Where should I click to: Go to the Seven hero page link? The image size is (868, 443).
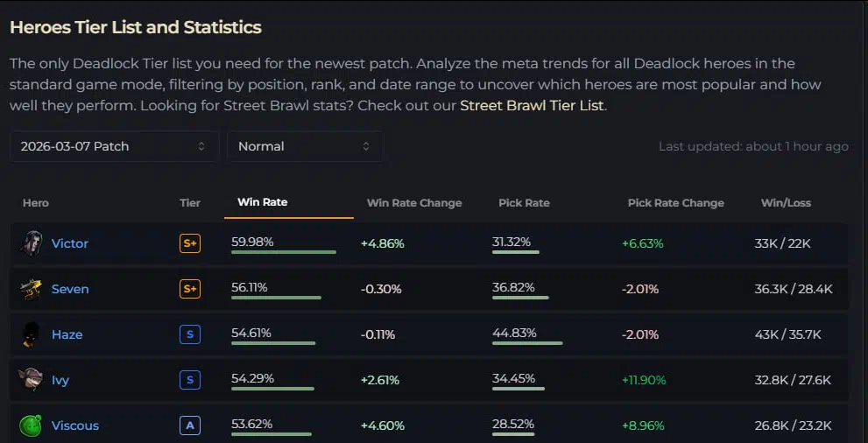(70, 289)
